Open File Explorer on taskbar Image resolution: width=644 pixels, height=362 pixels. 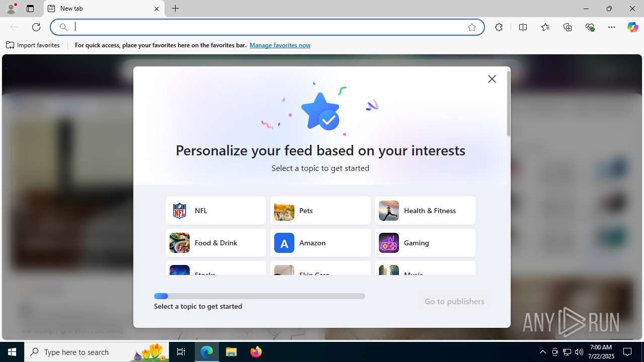pyautogui.click(x=231, y=352)
